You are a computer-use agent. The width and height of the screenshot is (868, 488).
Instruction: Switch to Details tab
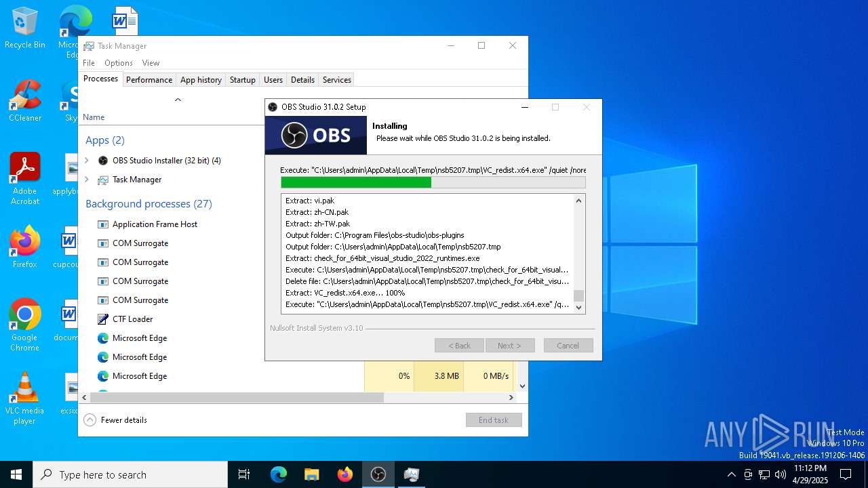coord(302,80)
